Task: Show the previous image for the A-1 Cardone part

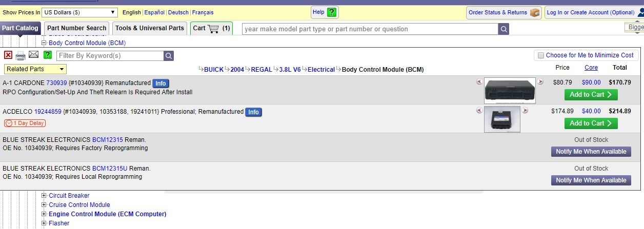Action: point(479,81)
